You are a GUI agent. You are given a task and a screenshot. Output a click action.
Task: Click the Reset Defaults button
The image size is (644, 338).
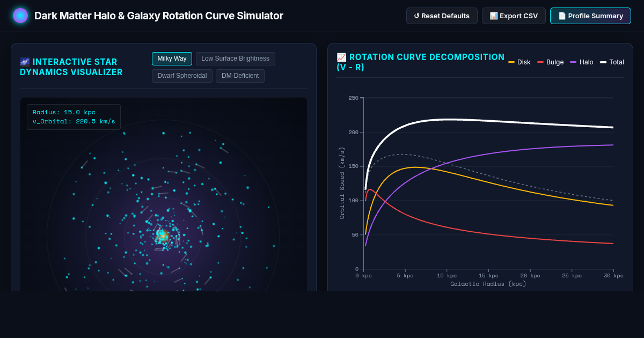[442, 16]
